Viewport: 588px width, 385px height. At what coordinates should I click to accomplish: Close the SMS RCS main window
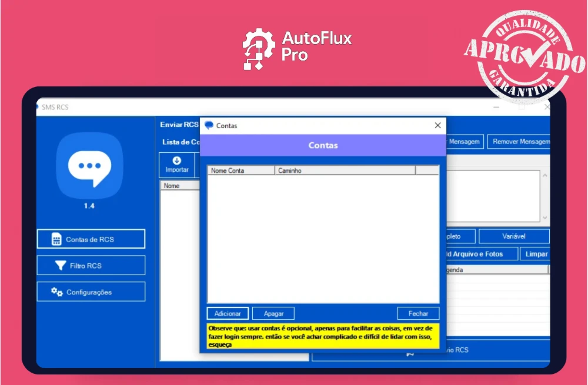point(546,107)
